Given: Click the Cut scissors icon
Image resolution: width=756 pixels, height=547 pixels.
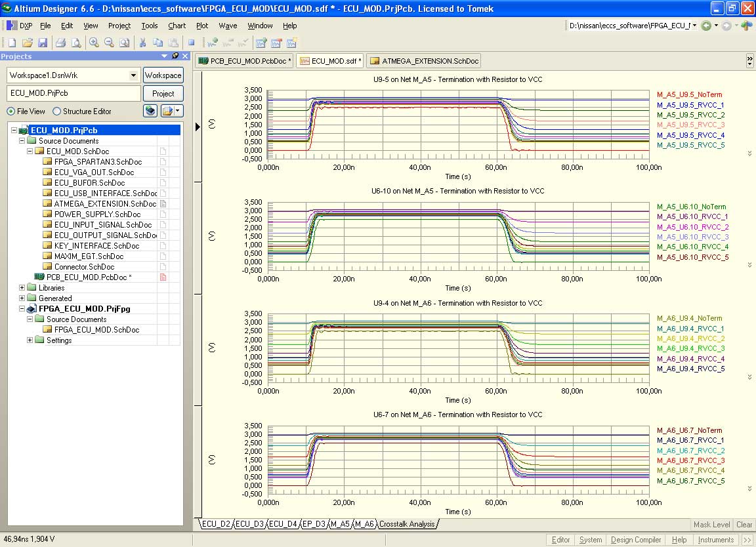Looking at the screenshot, I should tap(142, 43).
